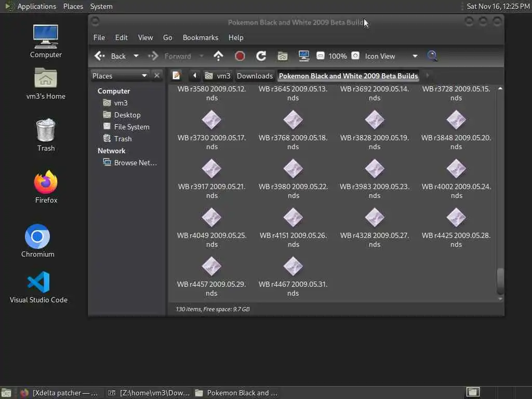Open the File menu
Viewport: 532px width, 399px height.
pyautogui.click(x=99, y=37)
